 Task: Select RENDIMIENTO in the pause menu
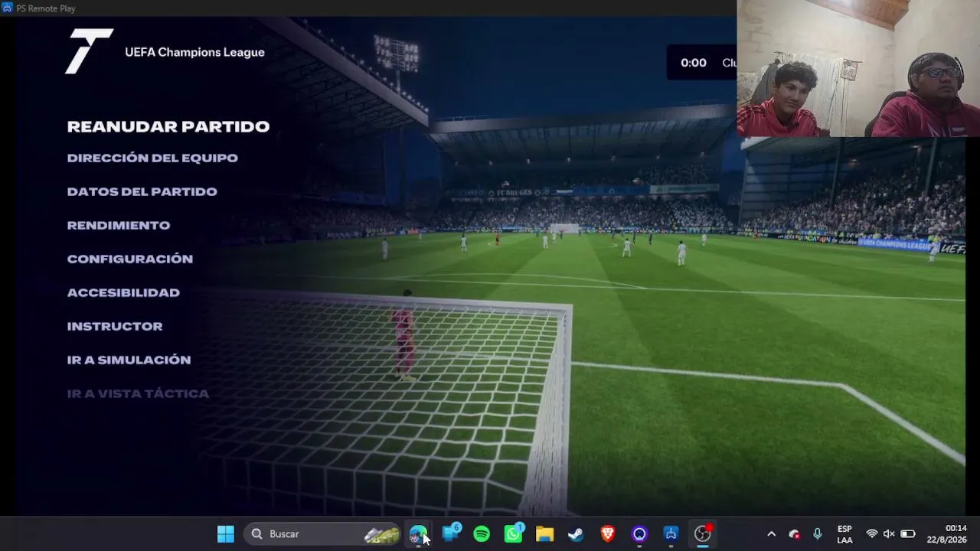click(119, 225)
